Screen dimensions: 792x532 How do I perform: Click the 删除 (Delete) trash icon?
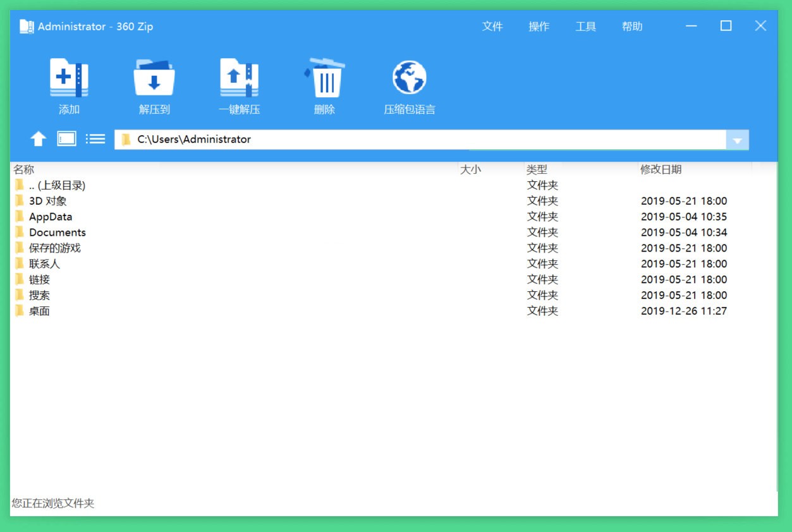coord(324,77)
